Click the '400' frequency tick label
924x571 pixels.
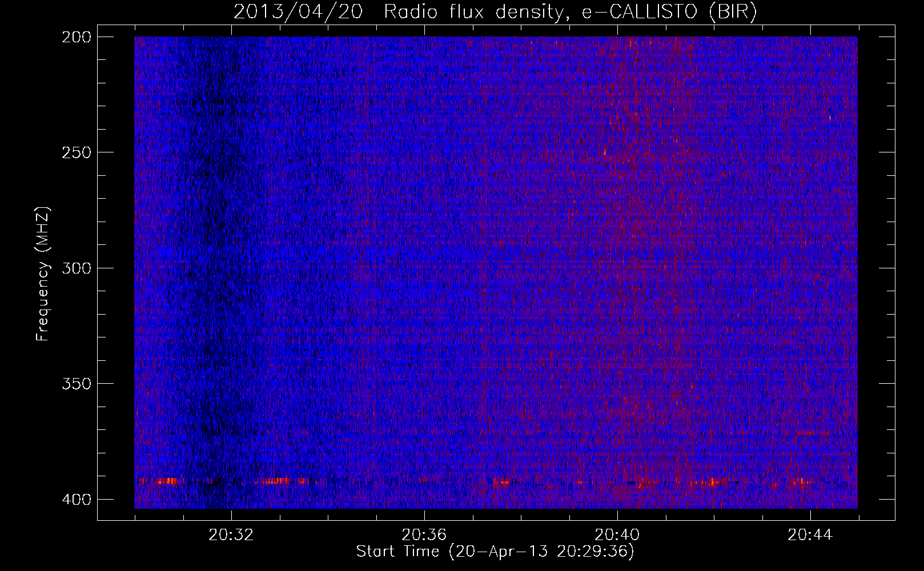point(76,500)
